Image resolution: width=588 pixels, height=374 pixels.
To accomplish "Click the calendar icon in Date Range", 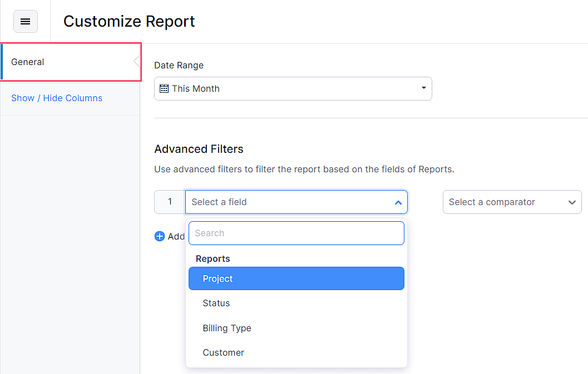I will [x=164, y=88].
